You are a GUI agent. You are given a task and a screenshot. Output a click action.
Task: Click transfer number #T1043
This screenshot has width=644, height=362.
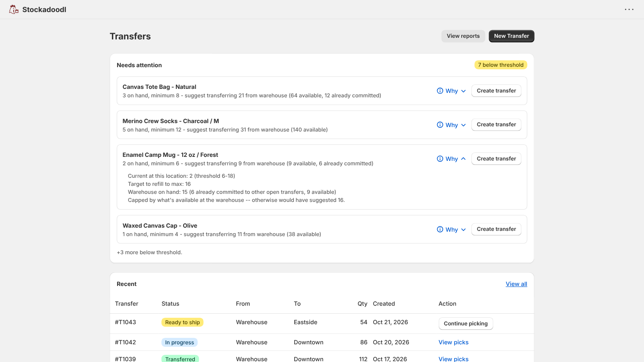126,322
